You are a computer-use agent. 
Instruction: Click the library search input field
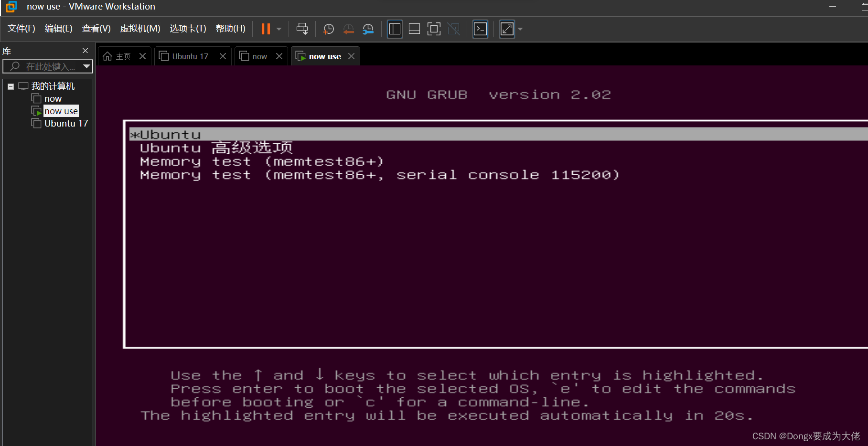tap(48, 66)
